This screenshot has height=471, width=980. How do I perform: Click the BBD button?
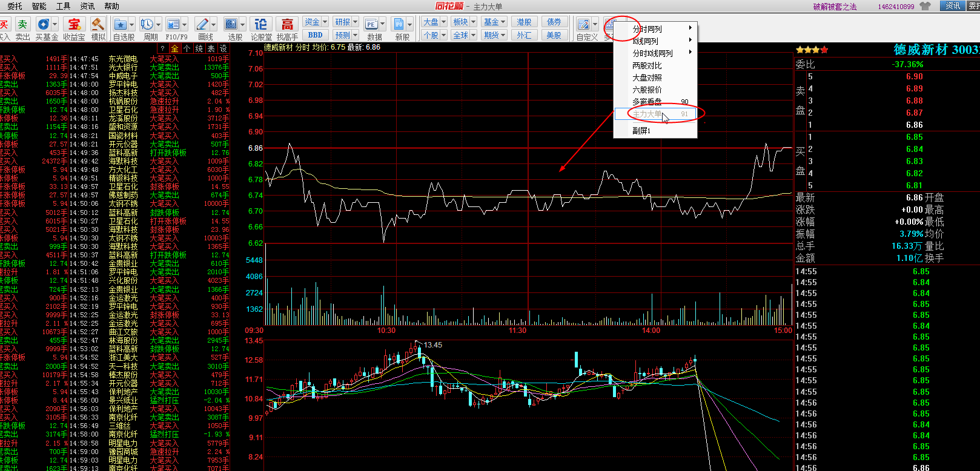(x=316, y=35)
